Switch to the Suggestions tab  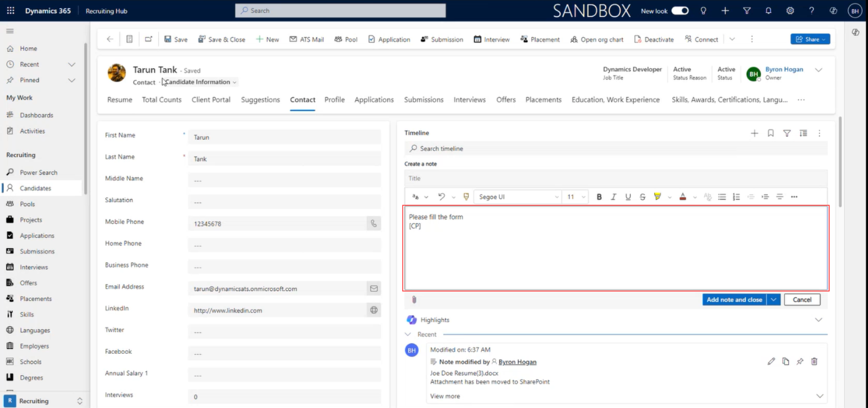[260, 100]
